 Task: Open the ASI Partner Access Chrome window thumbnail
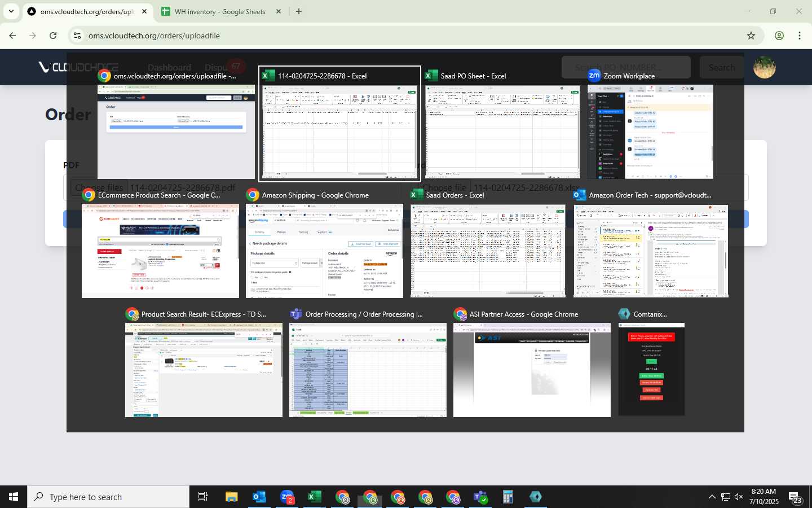coord(532,370)
